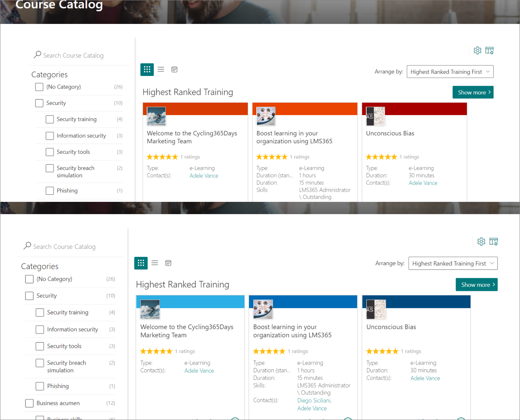Click table settings icon in the upper catalog
The height and width of the screenshot is (420, 520).
[489, 51]
